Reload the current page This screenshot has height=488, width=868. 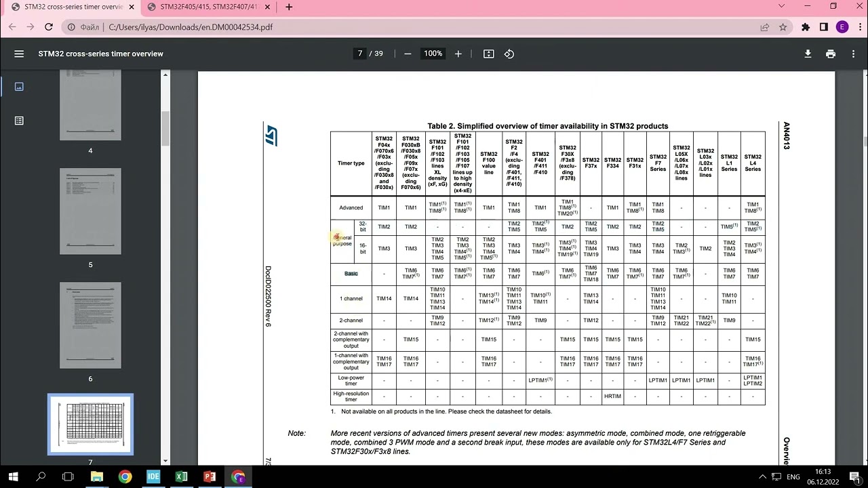click(x=49, y=27)
